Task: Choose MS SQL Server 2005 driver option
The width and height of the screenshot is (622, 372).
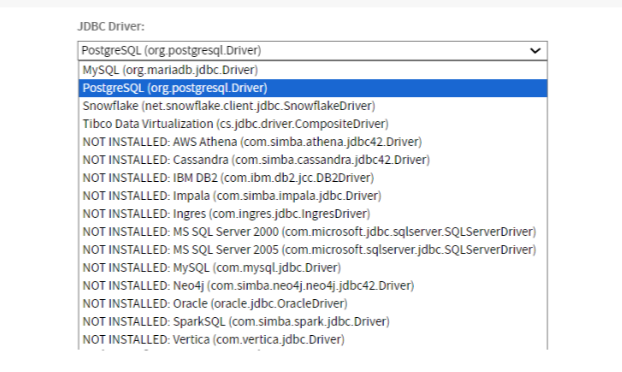Action: click(x=313, y=250)
